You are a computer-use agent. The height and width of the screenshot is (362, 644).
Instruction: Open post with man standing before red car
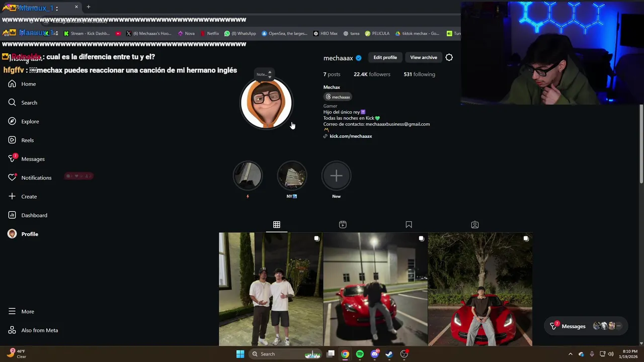point(375,289)
